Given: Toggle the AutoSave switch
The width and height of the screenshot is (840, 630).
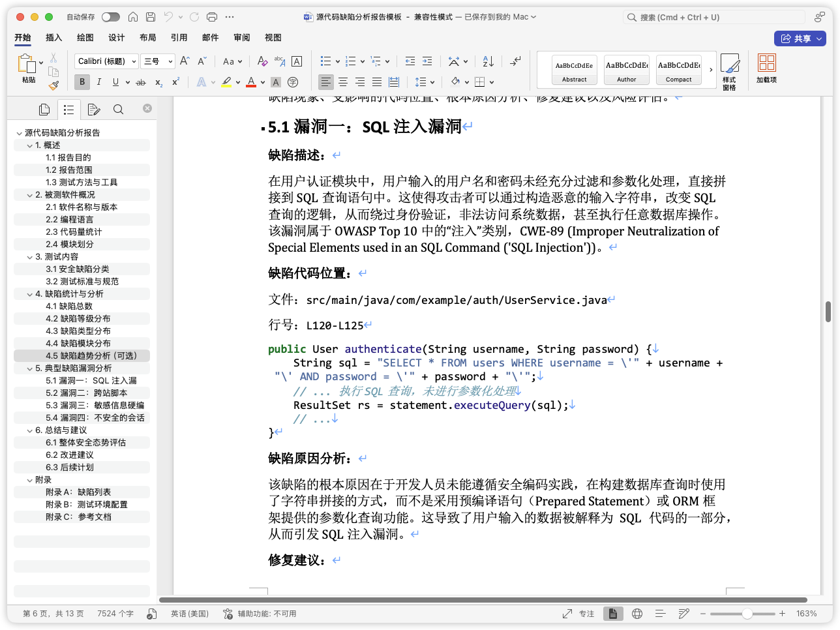Looking at the screenshot, I should (x=110, y=17).
